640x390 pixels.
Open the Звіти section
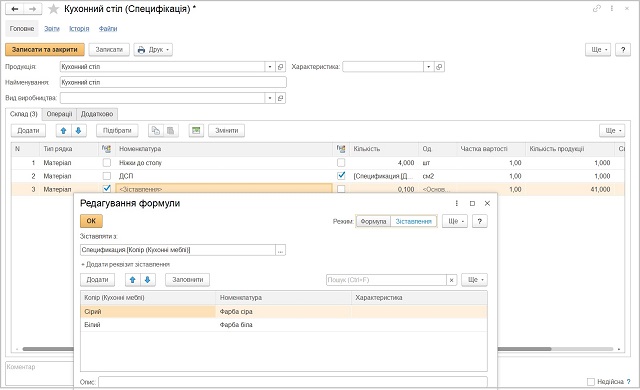pos(52,29)
